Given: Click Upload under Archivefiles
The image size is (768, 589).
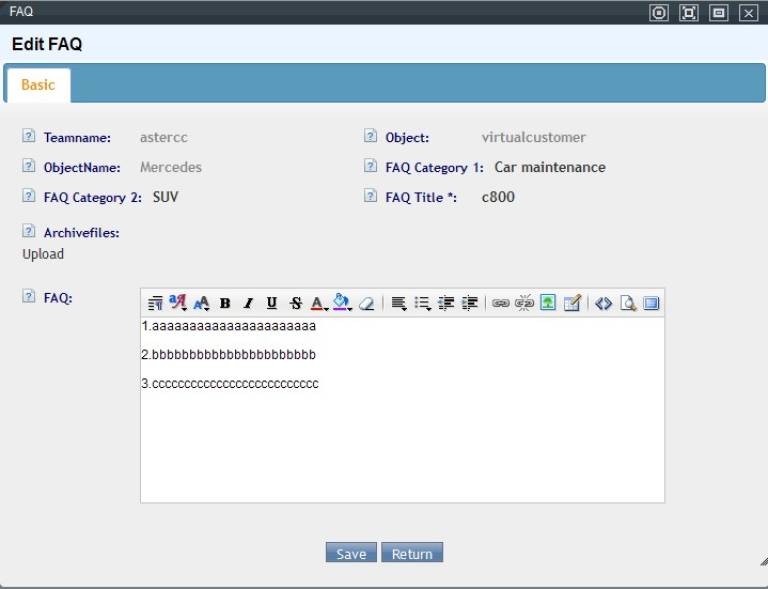Looking at the screenshot, I should coord(43,254).
